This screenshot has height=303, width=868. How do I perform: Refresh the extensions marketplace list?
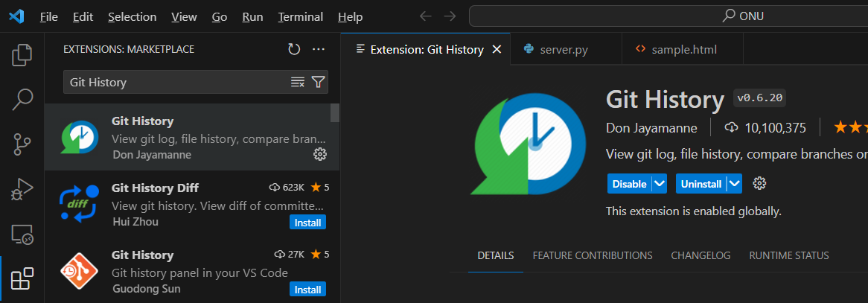[x=294, y=49]
